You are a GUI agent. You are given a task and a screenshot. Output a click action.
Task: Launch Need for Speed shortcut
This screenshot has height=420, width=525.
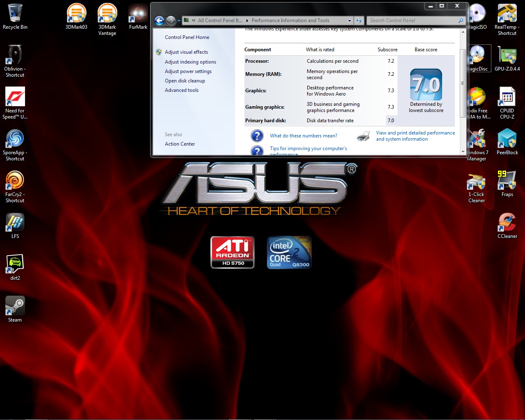(15, 103)
